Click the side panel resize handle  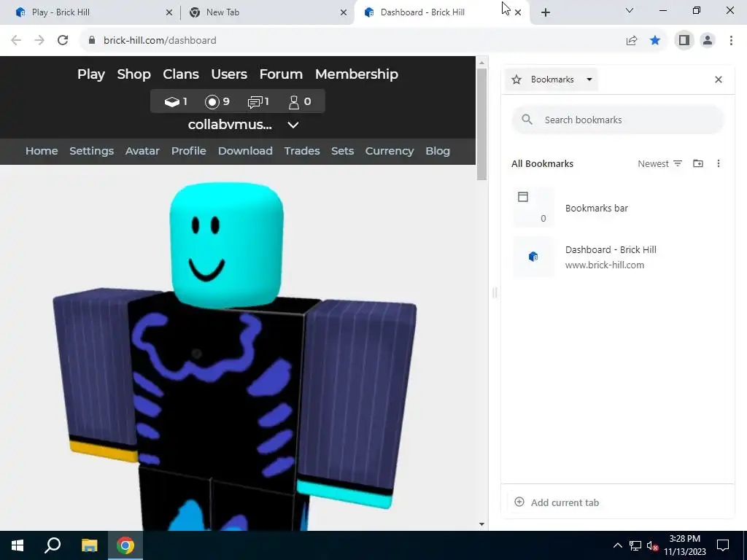tap(495, 292)
